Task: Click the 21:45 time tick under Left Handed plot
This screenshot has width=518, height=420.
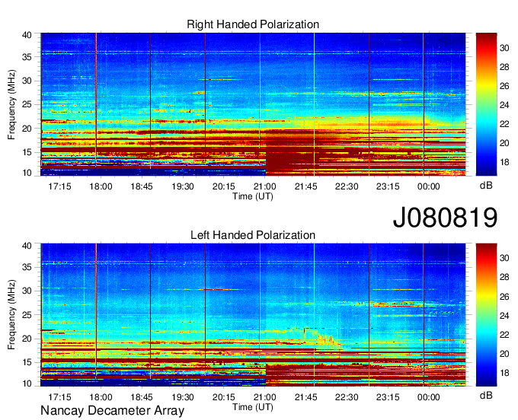Action: (x=305, y=397)
